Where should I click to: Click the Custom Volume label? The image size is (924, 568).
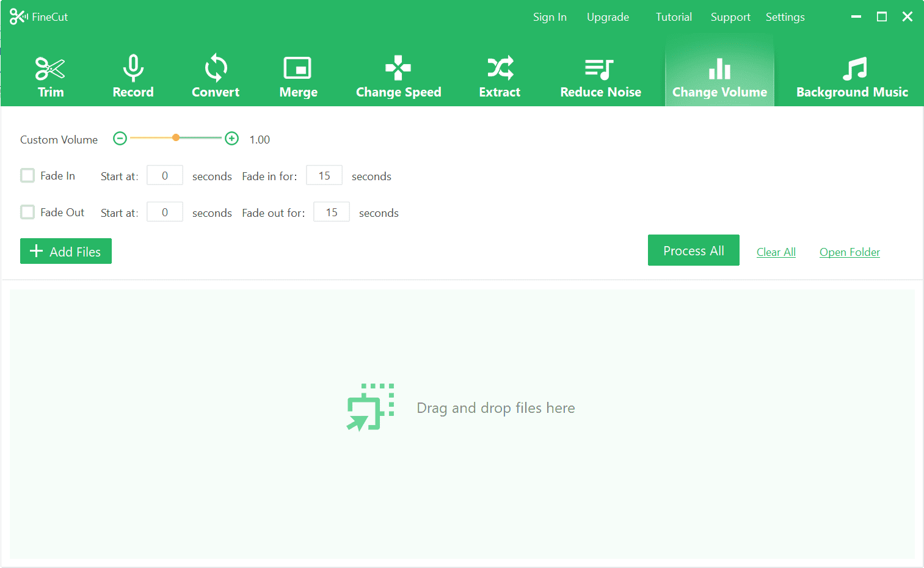59,140
